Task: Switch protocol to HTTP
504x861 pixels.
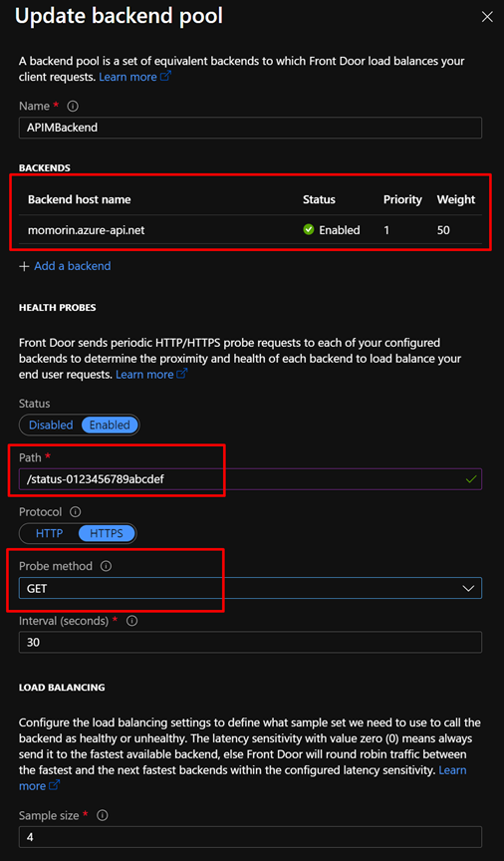Action: pyautogui.click(x=49, y=533)
